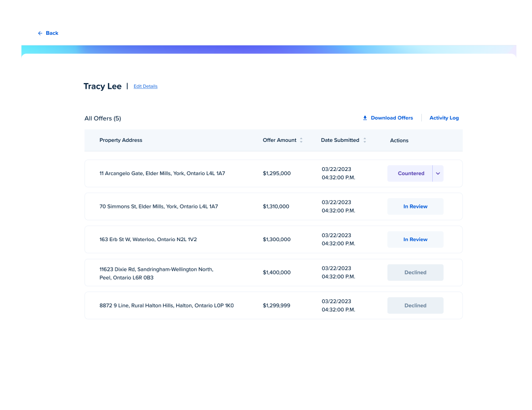Select the 11 Arcangelo Gate offer address
Viewport: 532px width, 410px height.
click(x=162, y=174)
